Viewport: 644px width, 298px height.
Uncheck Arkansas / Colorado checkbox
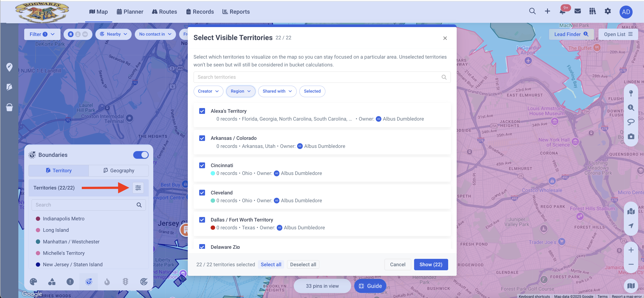pyautogui.click(x=202, y=138)
